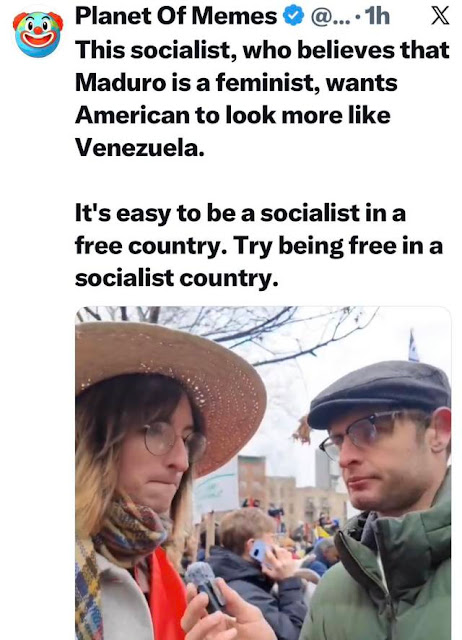Screen dimensions: 462x640
Task: Click the red scarf in the video frame
Action: coord(167,596)
